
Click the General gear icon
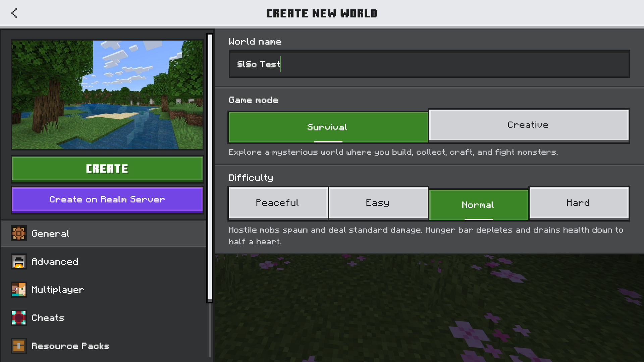(x=19, y=233)
